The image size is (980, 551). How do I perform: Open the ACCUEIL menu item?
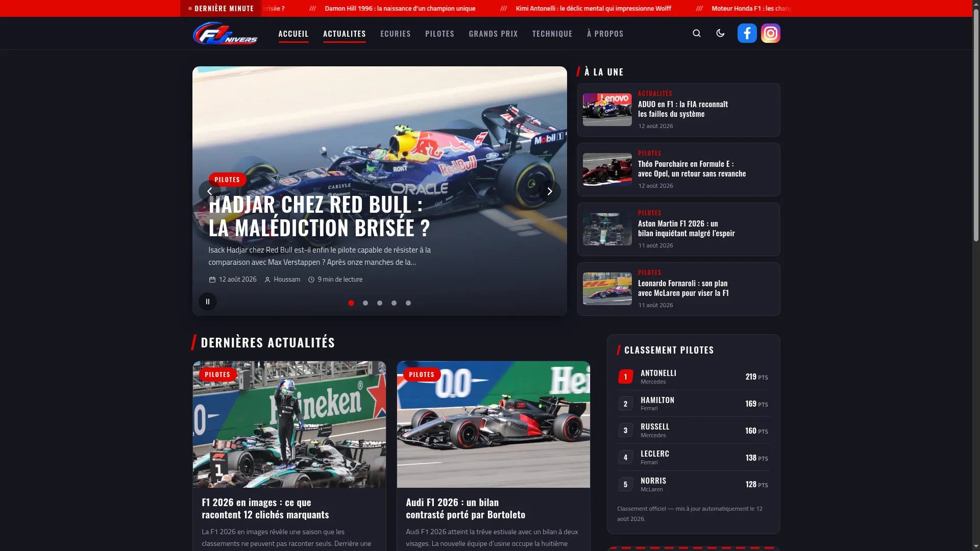point(293,34)
